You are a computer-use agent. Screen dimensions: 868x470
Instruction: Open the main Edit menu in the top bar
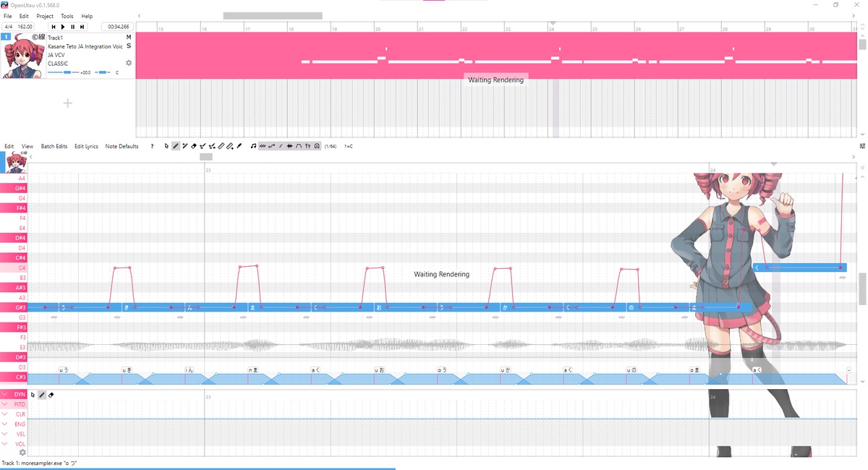pos(25,16)
